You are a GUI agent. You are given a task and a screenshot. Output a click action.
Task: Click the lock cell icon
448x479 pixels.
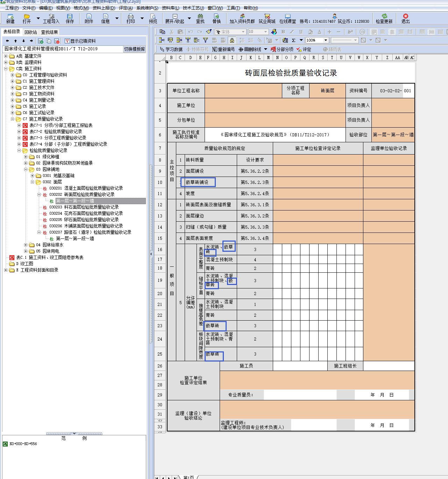[x=232, y=40]
